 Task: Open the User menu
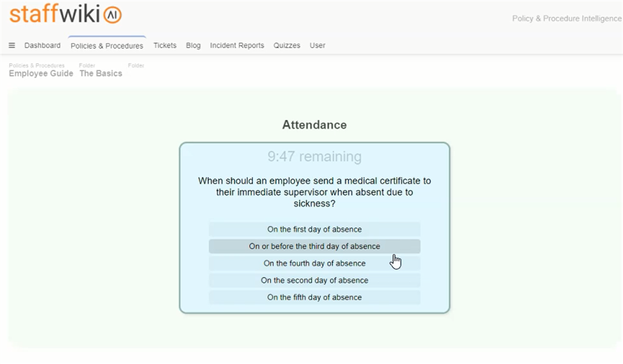tap(318, 45)
